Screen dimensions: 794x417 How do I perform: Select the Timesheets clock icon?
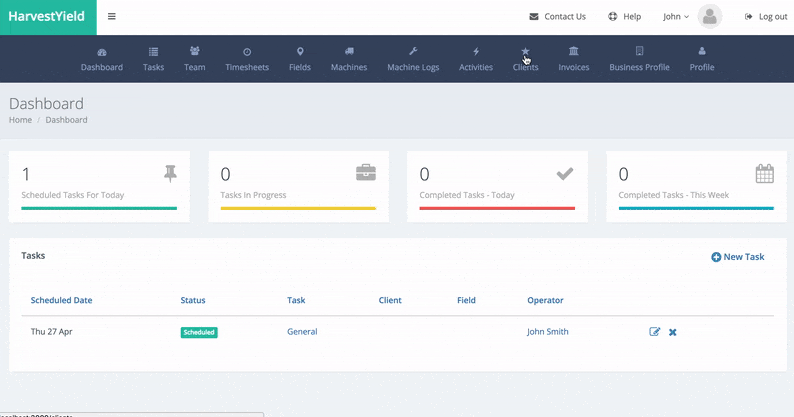pyautogui.click(x=247, y=51)
